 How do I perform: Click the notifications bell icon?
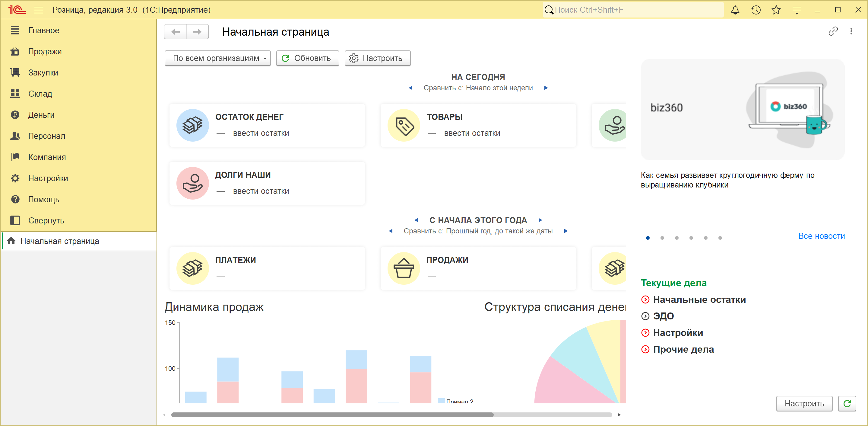735,10
